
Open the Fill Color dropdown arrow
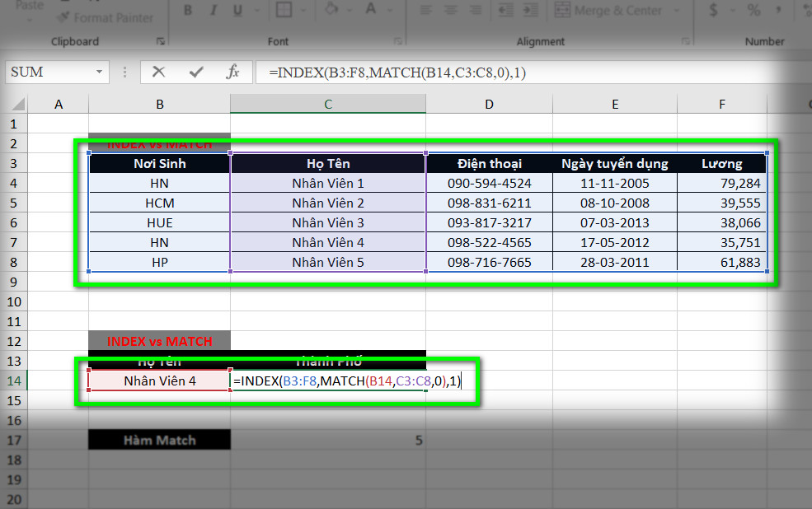(x=349, y=11)
